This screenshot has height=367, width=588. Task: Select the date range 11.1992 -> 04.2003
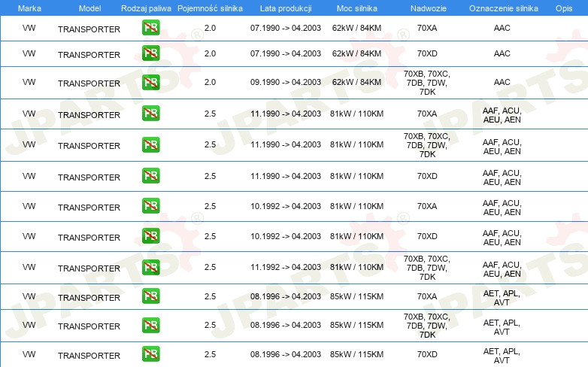tap(286, 267)
